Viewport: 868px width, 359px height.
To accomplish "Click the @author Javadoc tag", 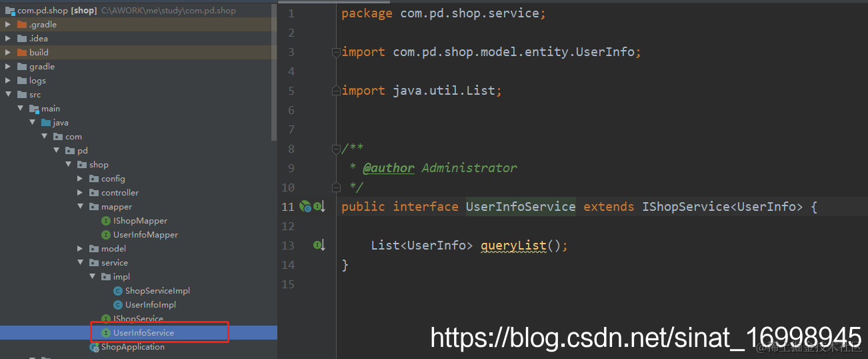I will point(388,168).
